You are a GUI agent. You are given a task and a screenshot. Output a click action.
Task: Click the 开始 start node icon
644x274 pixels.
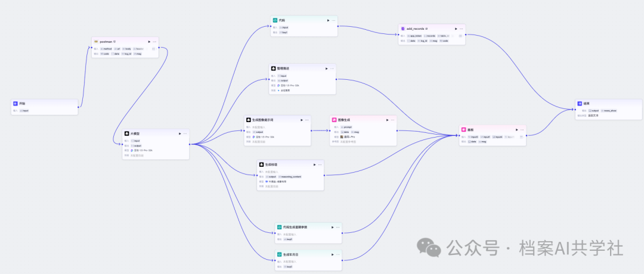click(15, 104)
